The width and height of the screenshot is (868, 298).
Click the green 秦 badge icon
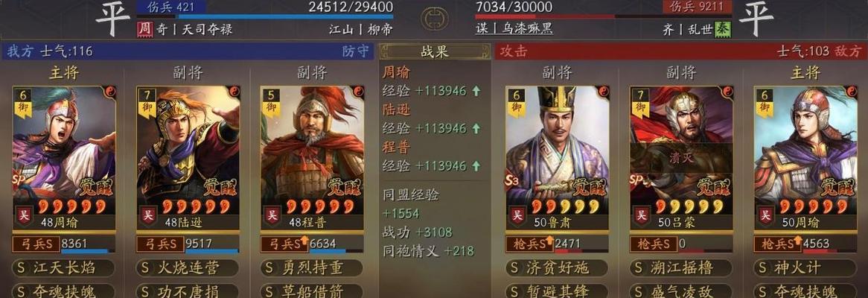click(722, 29)
